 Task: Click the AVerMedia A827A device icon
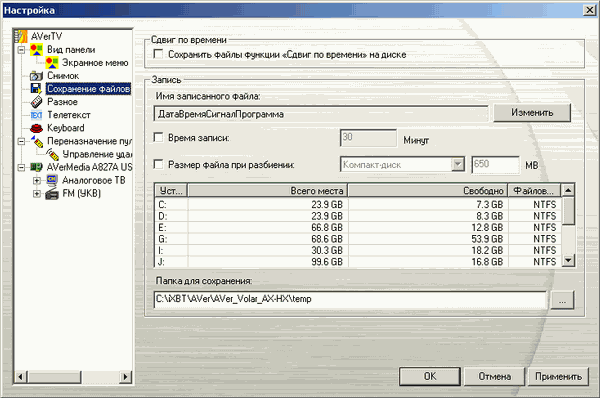pos(36,167)
